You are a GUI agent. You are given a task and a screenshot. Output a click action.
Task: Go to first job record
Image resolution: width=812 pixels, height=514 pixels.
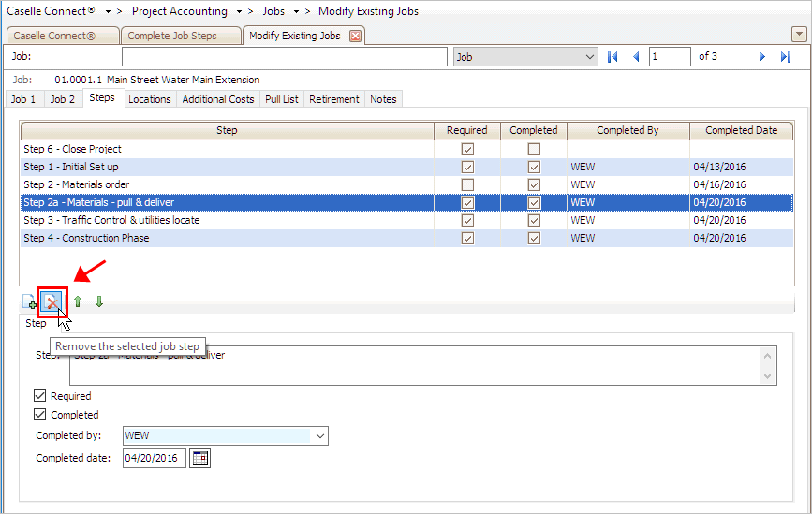point(613,57)
